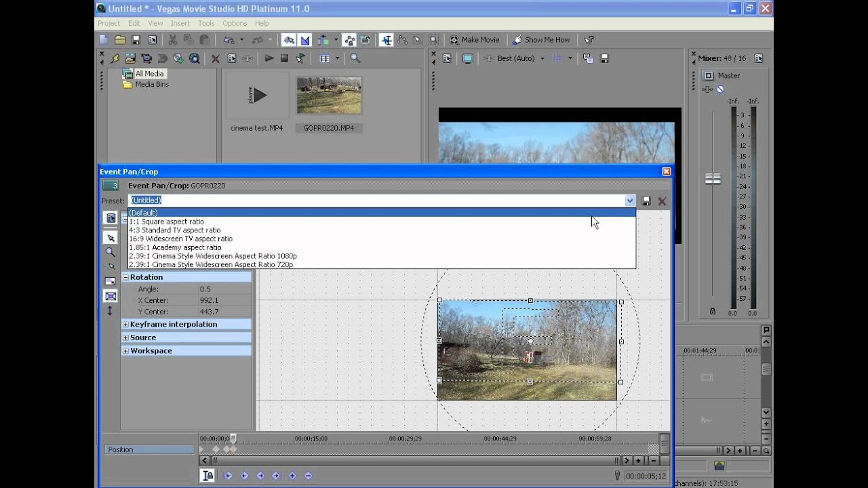Open a project with the folder icon
Image resolution: width=868 pixels, height=488 pixels.
click(120, 40)
